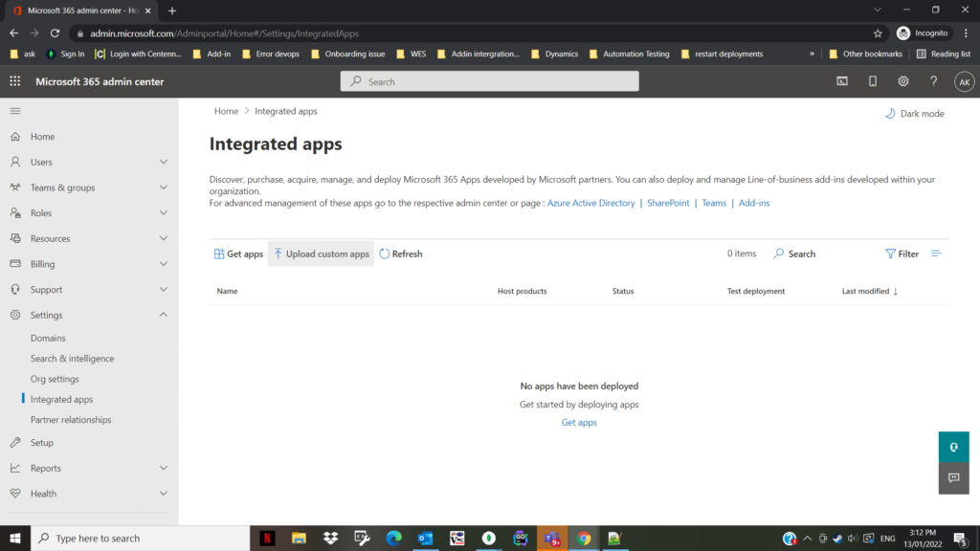980x551 pixels.
Task: Show hidden system tray icons
Action: [808, 538]
